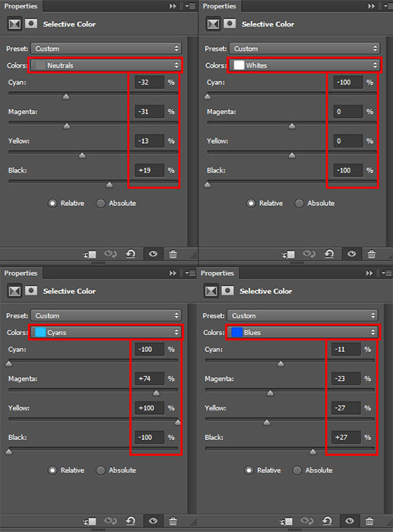Choose Absolute method in Whites panel
The width and height of the screenshot is (393, 532).
315,203
